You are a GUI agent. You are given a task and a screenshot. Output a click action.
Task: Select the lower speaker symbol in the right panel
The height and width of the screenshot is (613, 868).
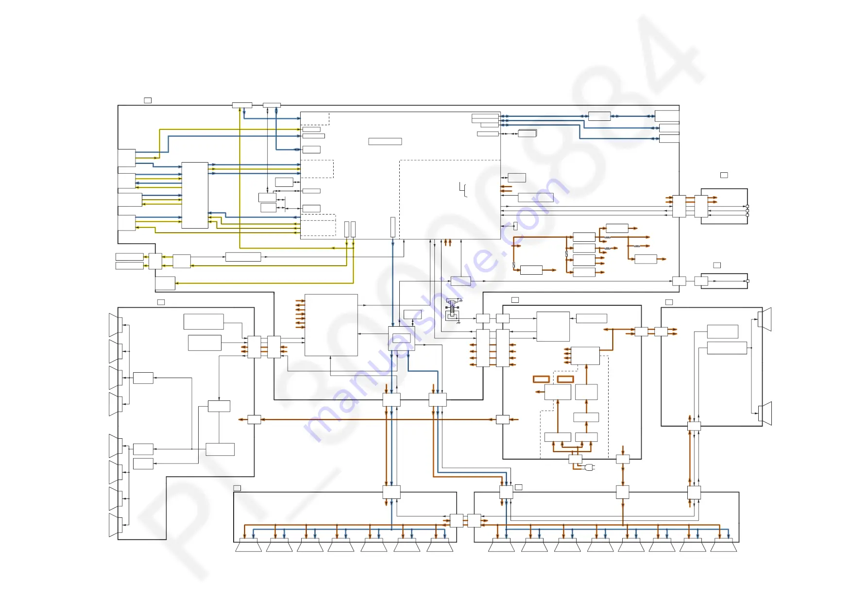coord(765,414)
